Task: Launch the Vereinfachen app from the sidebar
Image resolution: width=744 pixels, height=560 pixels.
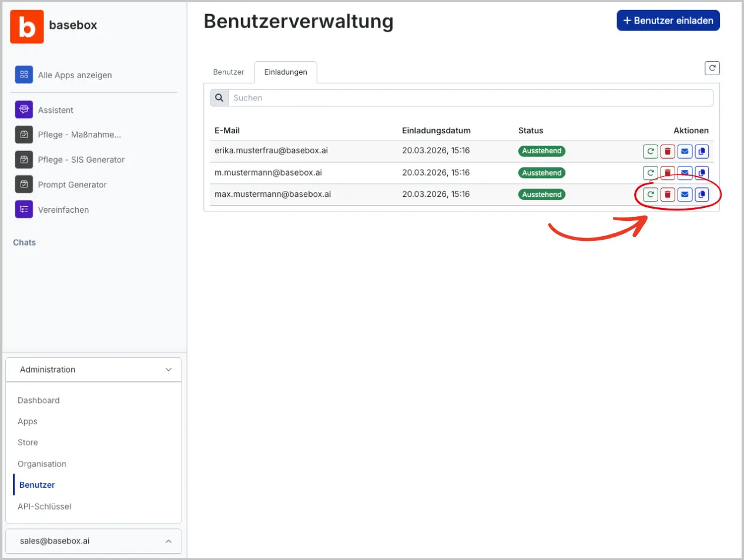Action: click(x=61, y=209)
